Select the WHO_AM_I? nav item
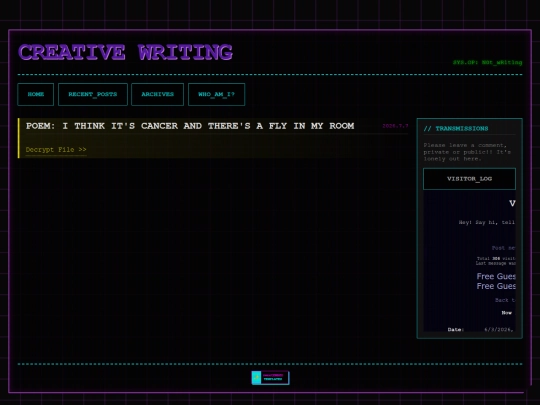Image resolution: width=540 pixels, height=405 pixels. (x=216, y=94)
